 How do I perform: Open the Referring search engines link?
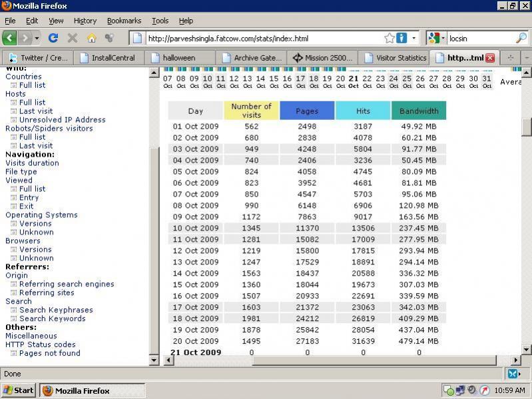coord(67,284)
